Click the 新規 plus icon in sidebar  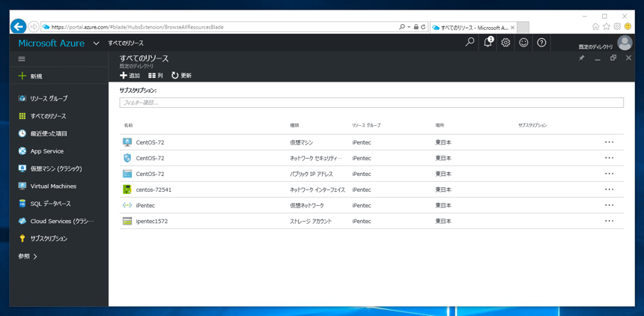tap(22, 76)
